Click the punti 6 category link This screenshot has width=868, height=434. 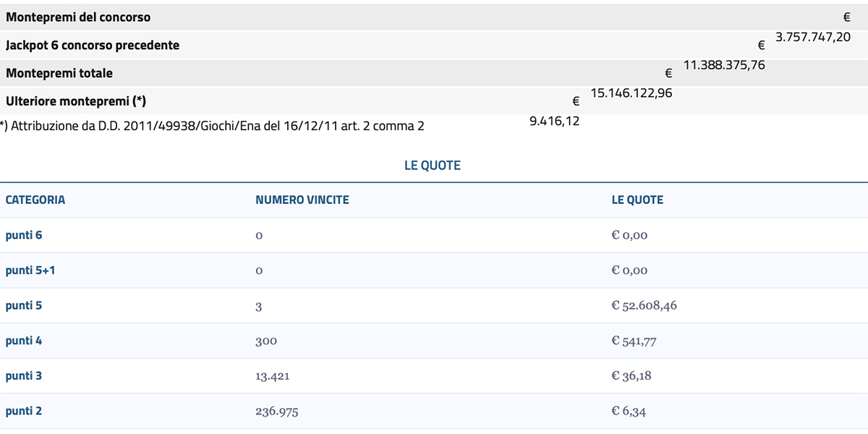[23, 235]
